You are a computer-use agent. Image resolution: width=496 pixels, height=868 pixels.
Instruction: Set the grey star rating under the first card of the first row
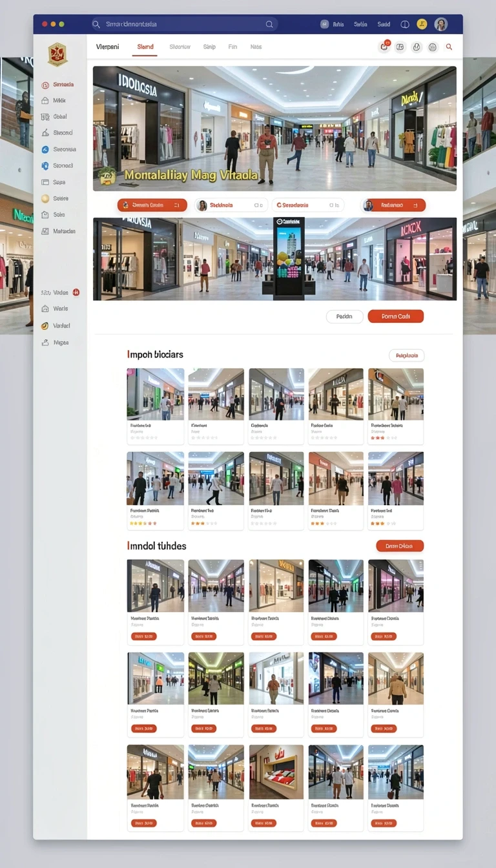click(x=143, y=437)
